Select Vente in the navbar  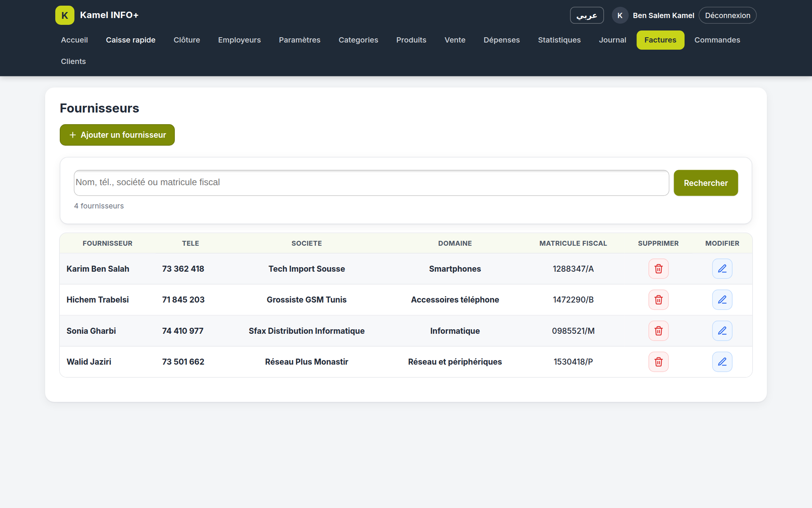(455, 40)
